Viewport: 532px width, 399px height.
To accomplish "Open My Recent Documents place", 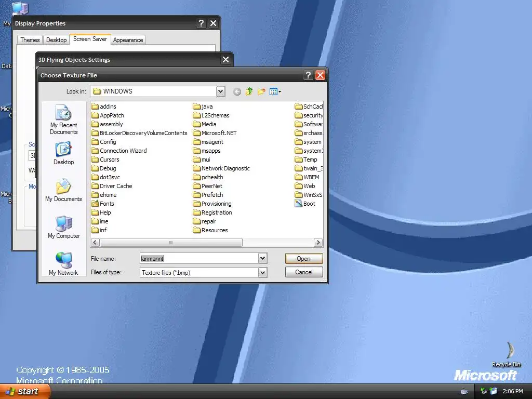I will (x=63, y=120).
